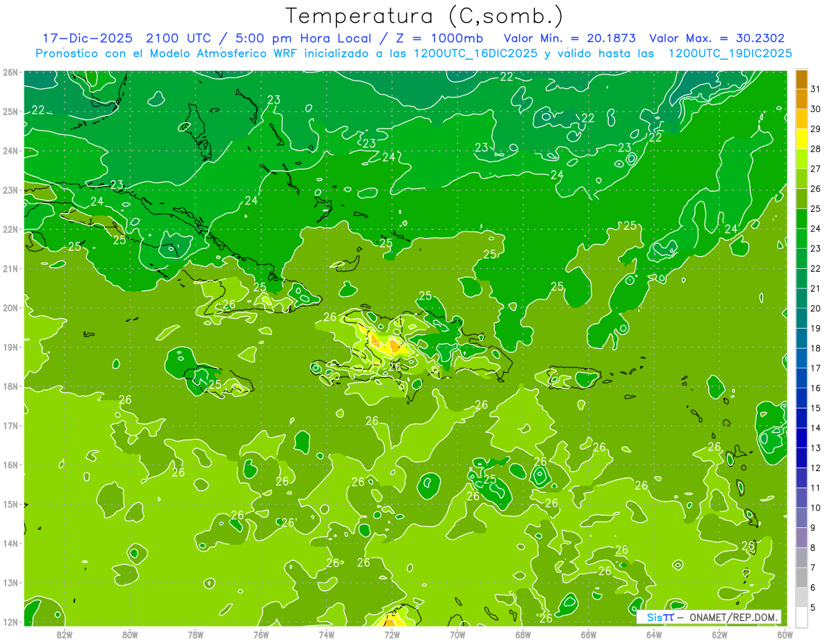The image size is (834, 644).
Task: Click the colorbar segment between 15 and 16
Action: [x=801, y=398]
